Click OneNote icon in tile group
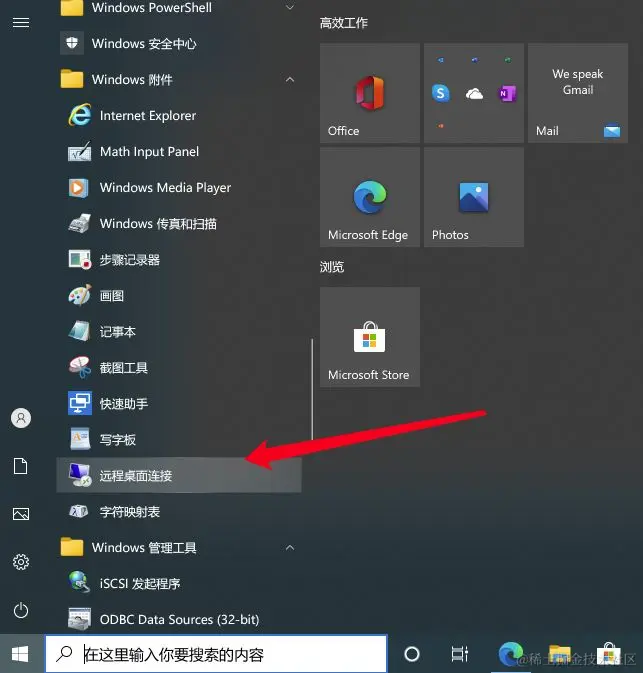 (x=507, y=93)
